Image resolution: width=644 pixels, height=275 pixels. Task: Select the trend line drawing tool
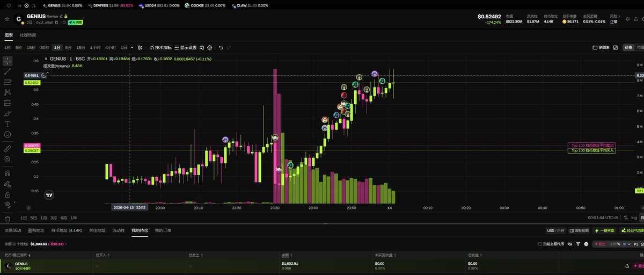point(8,71)
